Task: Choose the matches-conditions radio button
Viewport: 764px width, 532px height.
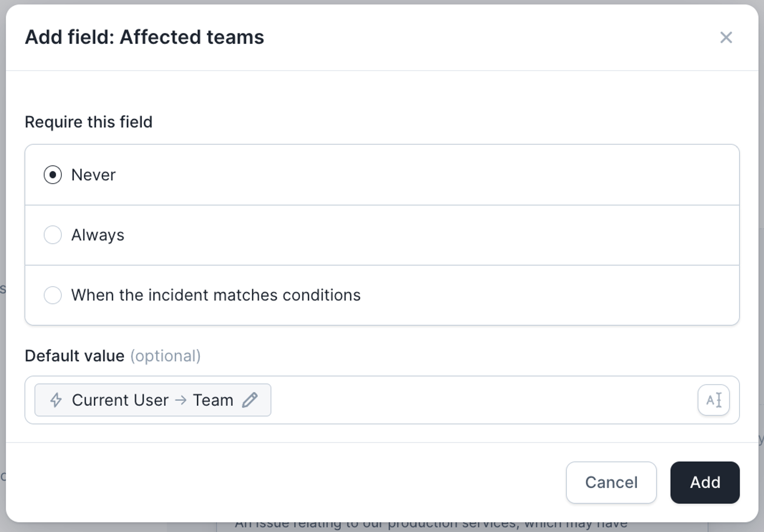Action: click(53, 295)
